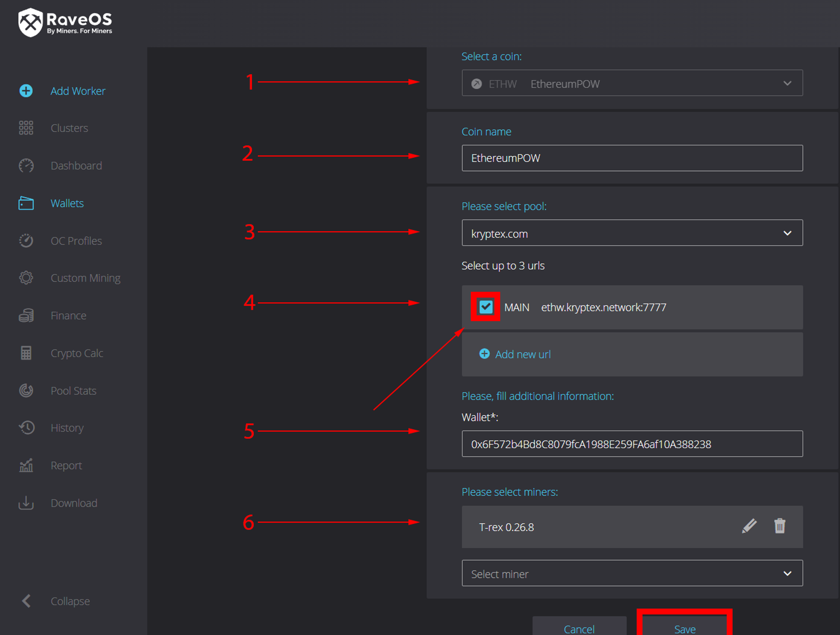Click the MAIN label of the url

point(517,307)
